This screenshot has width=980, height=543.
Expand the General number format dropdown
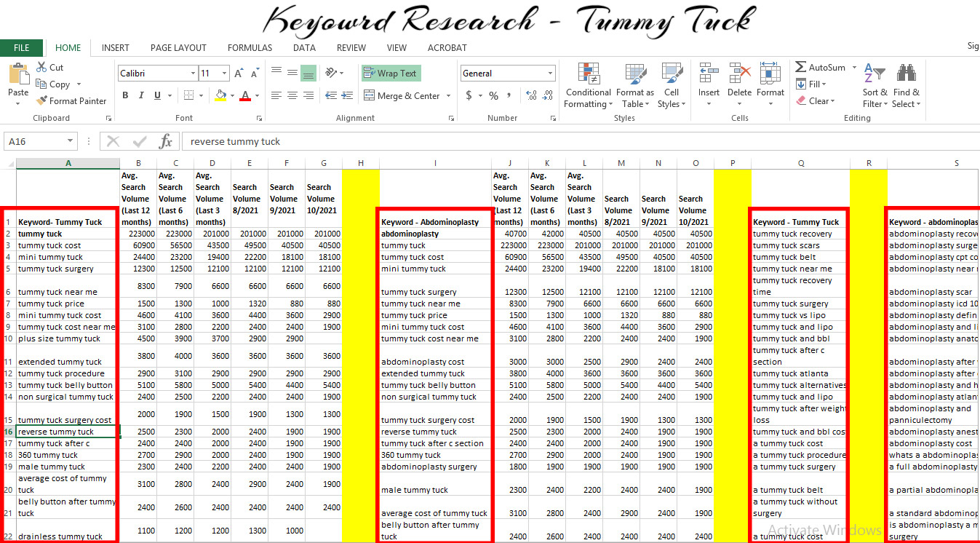(549, 74)
